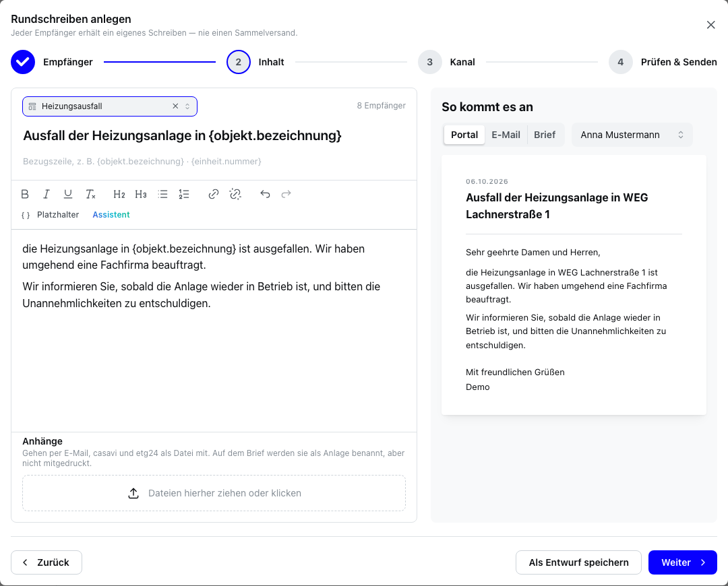Image resolution: width=728 pixels, height=586 pixels.
Task: Click the 'So kommt es an' heading
Action: pyautogui.click(x=487, y=107)
